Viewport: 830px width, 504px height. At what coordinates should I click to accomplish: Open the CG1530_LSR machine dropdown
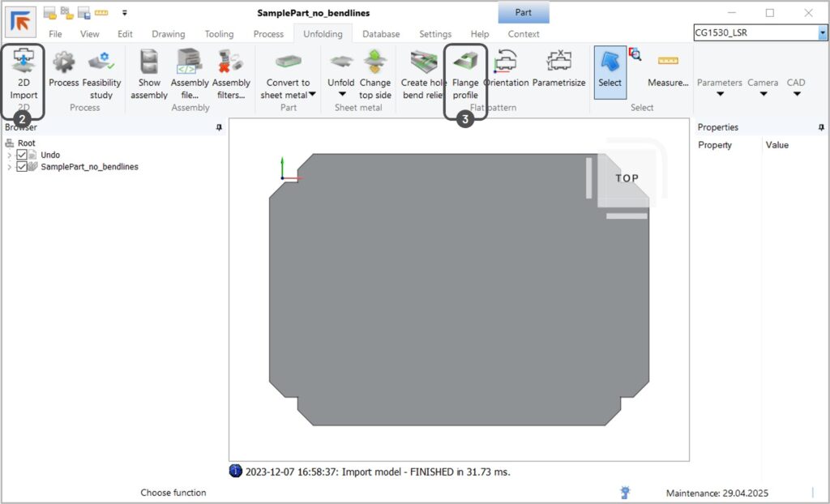[x=823, y=33]
